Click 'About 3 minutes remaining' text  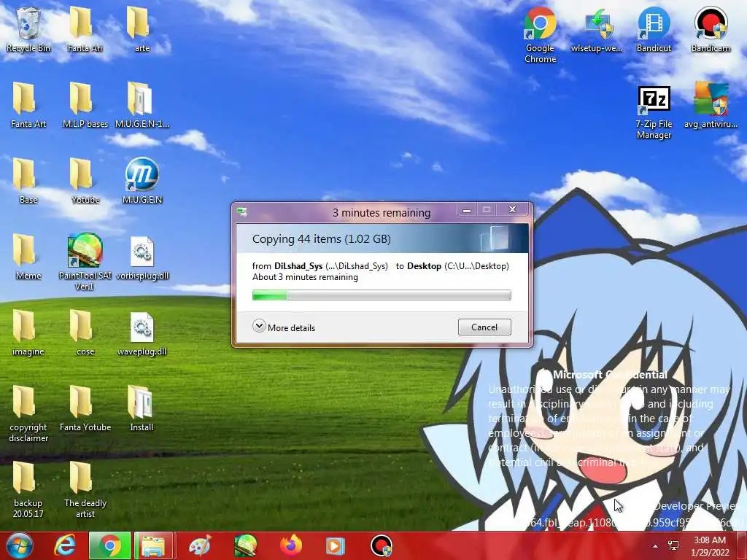pos(305,277)
